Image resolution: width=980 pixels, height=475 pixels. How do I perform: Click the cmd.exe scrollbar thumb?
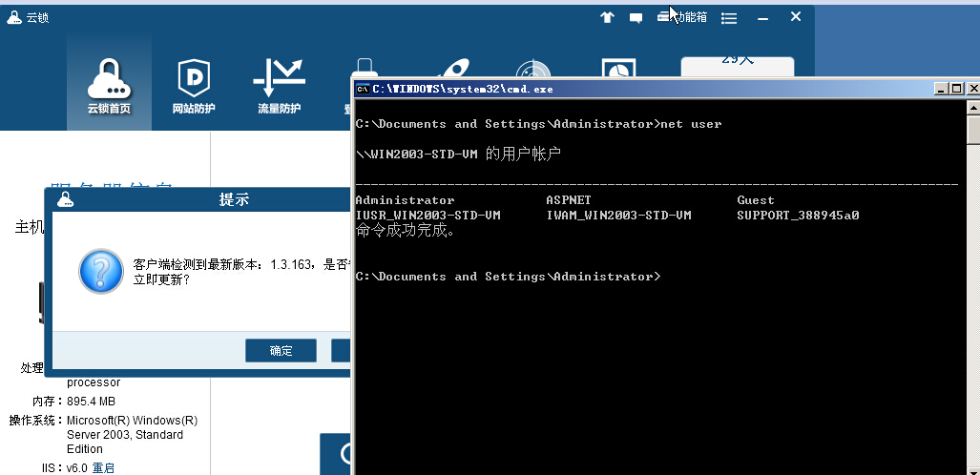pyautogui.click(x=973, y=130)
